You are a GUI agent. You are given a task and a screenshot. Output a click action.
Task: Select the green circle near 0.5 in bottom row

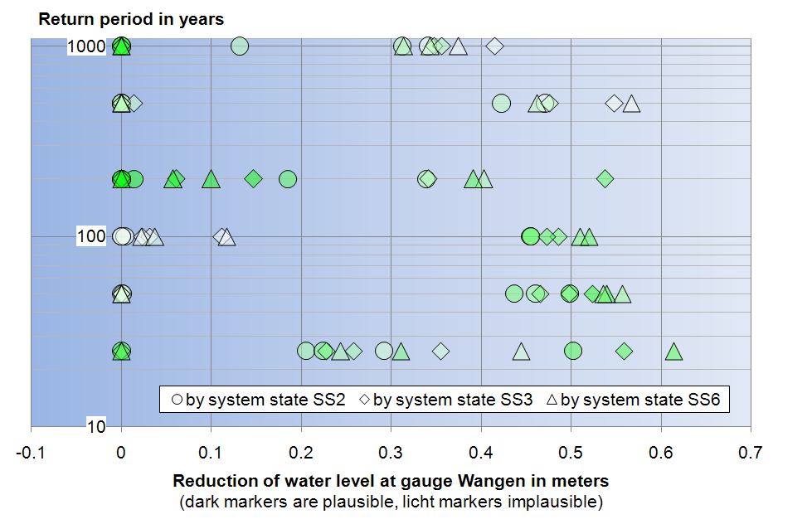[573, 352]
